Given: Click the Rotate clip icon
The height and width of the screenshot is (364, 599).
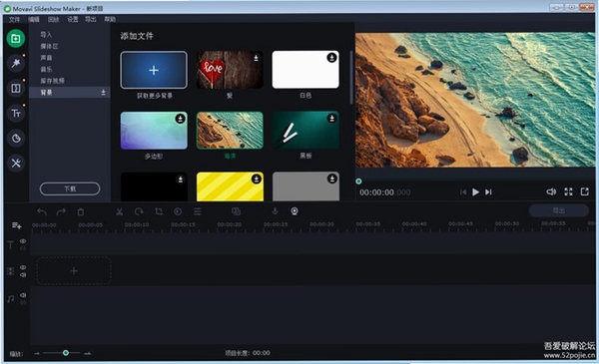Looking at the screenshot, I should click(x=139, y=211).
